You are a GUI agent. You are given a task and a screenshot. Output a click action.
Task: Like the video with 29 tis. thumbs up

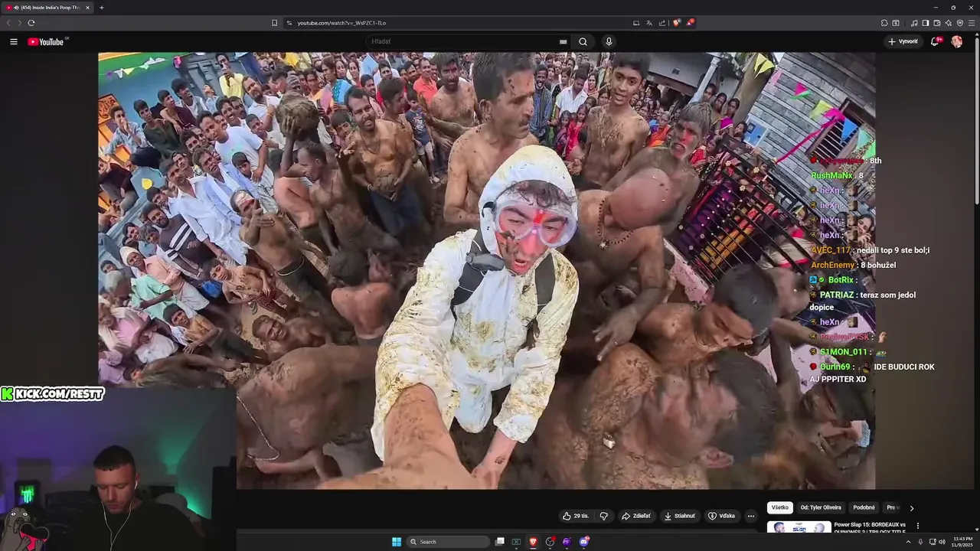click(576, 516)
